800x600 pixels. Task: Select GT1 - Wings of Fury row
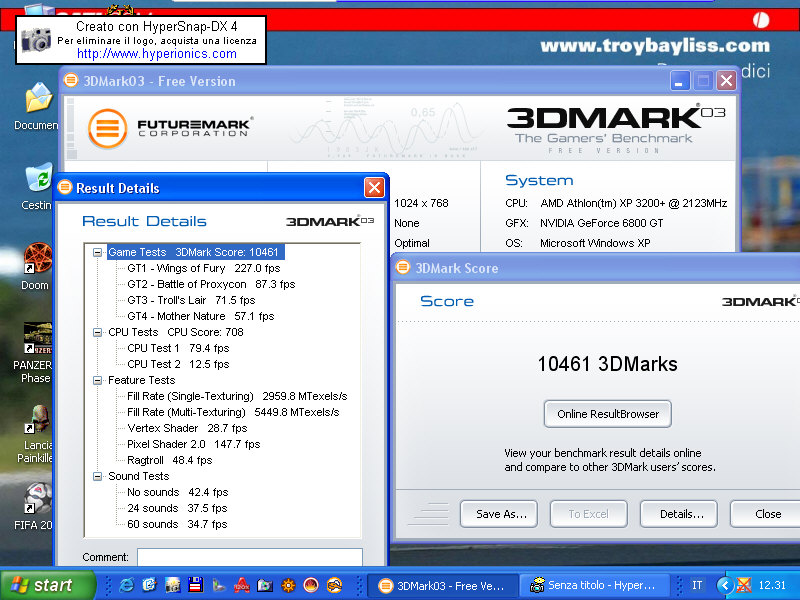(204, 268)
